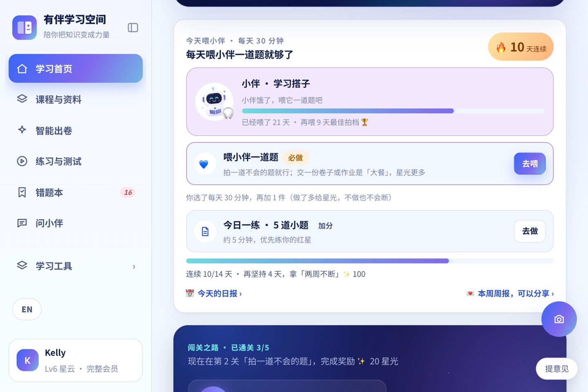Click the play-circle icon beside 练习与测试
This screenshot has height=392, width=588.
click(22, 161)
